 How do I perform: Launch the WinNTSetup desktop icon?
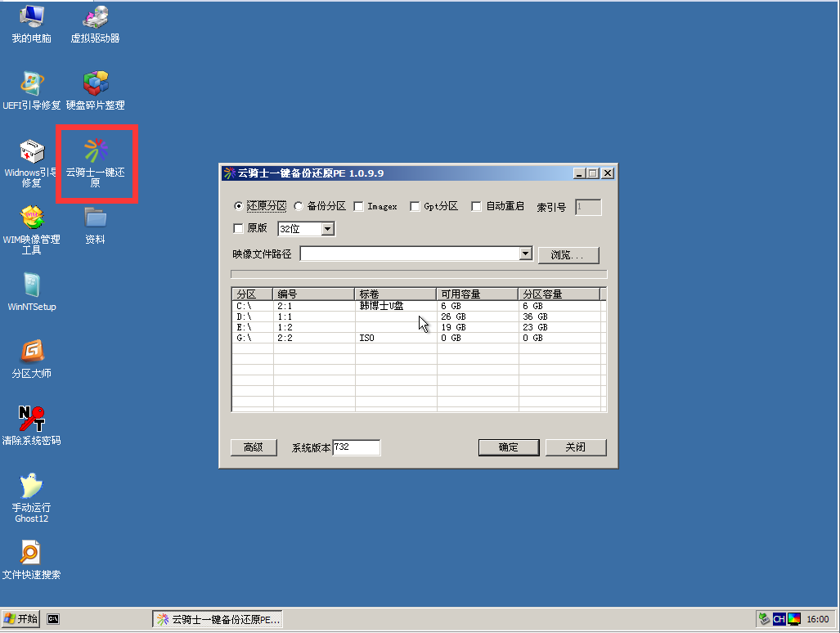click(31, 286)
